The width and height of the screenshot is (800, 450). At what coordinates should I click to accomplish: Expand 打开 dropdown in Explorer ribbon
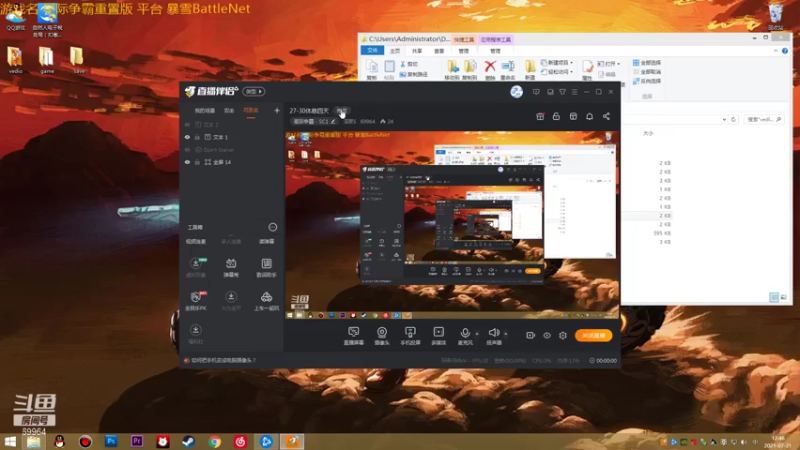[x=618, y=64]
